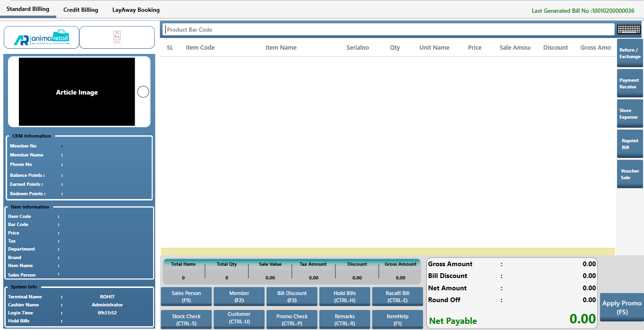
Task: Click the Round Off label
Action: tap(444, 300)
